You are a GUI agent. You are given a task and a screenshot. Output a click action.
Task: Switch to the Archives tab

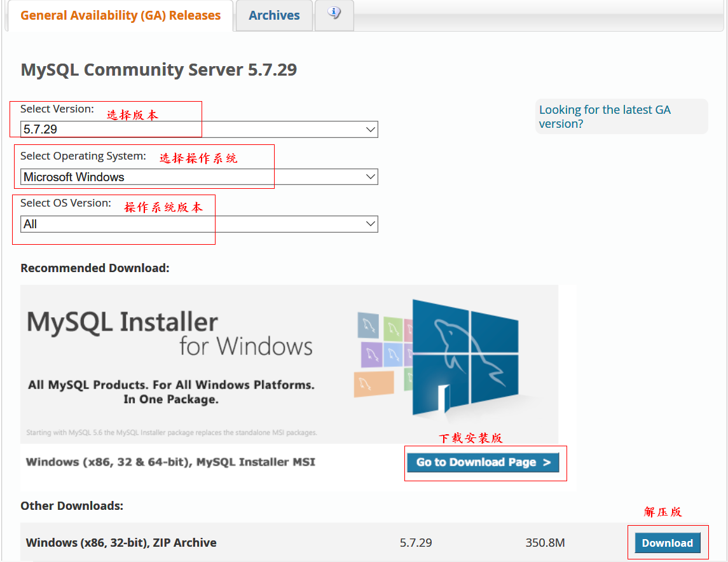(274, 15)
